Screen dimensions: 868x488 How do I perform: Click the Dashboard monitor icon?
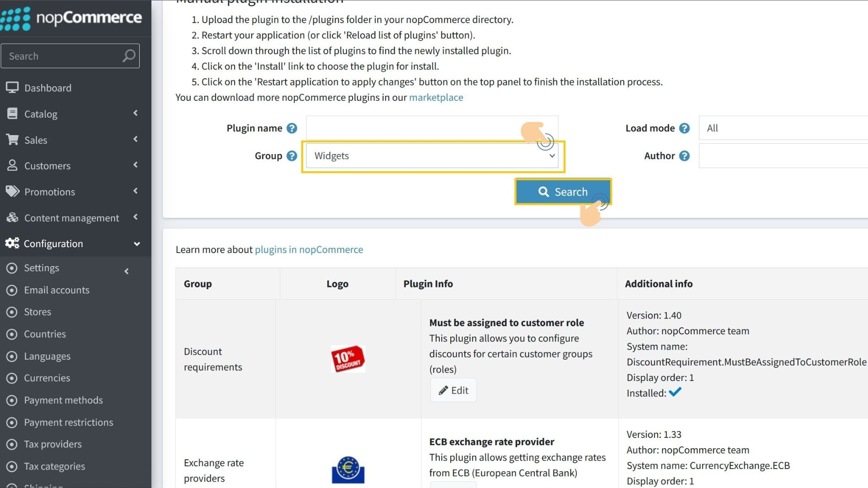(x=12, y=88)
